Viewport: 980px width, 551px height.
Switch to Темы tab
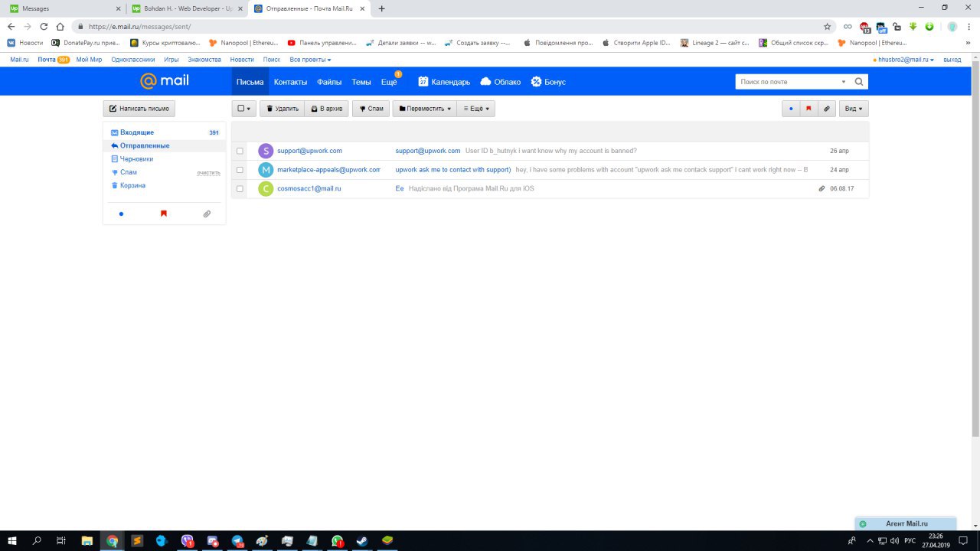pyautogui.click(x=361, y=82)
